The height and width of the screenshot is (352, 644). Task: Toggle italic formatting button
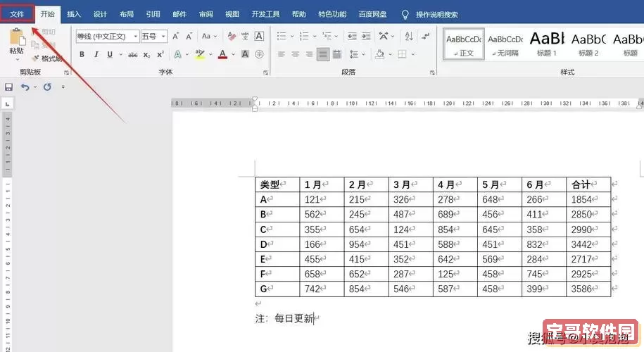(96, 54)
